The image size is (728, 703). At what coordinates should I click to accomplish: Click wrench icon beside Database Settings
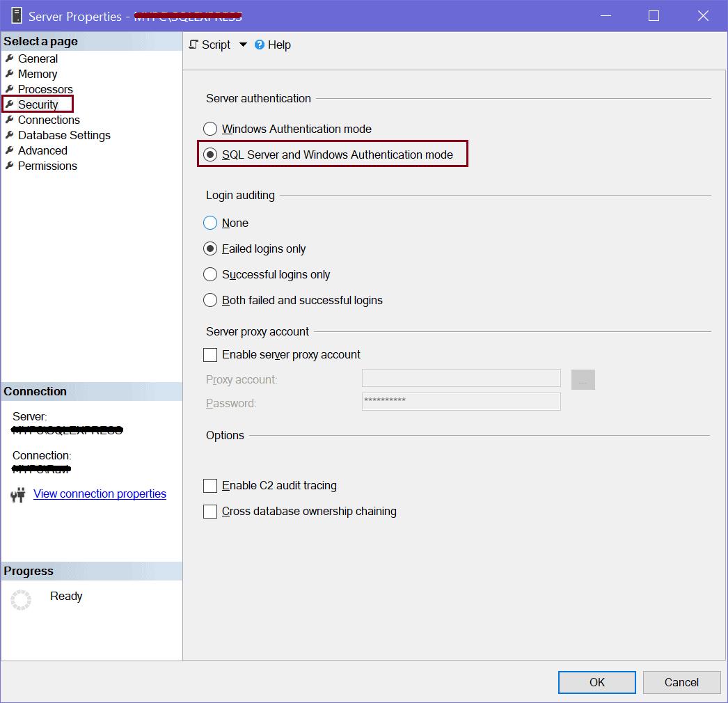click(x=10, y=135)
